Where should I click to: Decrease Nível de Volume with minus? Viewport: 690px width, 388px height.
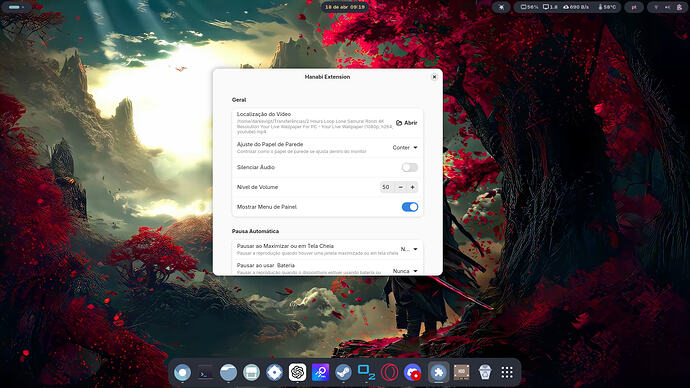(x=400, y=187)
